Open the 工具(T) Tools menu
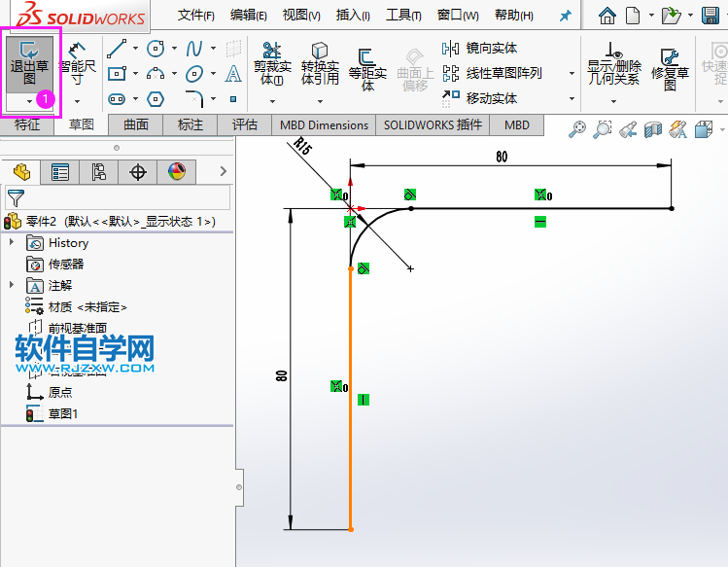The image size is (728, 567). click(403, 16)
